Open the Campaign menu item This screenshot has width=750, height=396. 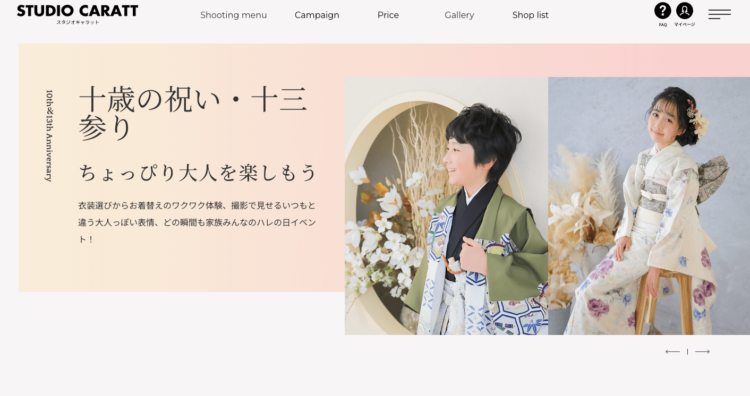(317, 15)
